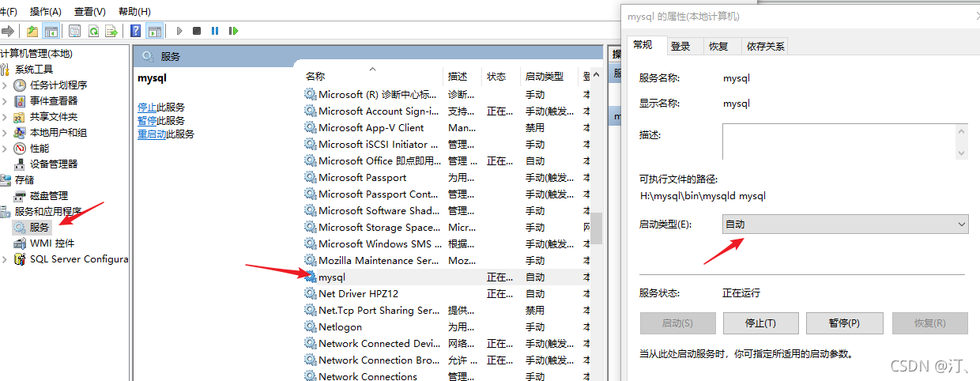This screenshot has height=381, width=980.
Task: Select 共享文件夹 in the tree
Action: pos(54,116)
